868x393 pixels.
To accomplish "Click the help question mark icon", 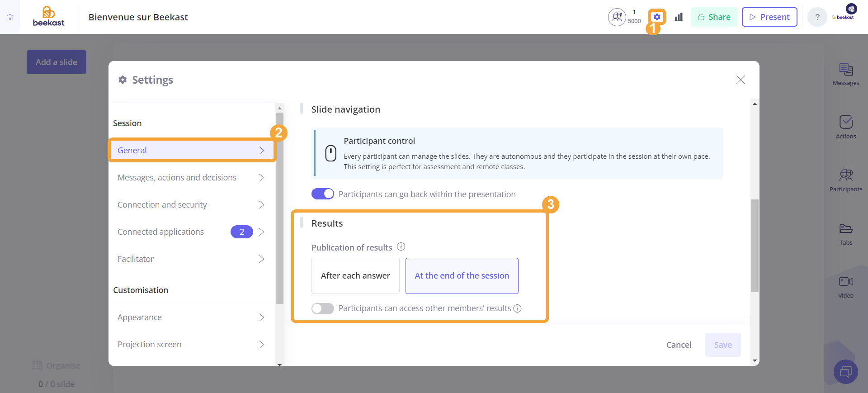I will [817, 17].
